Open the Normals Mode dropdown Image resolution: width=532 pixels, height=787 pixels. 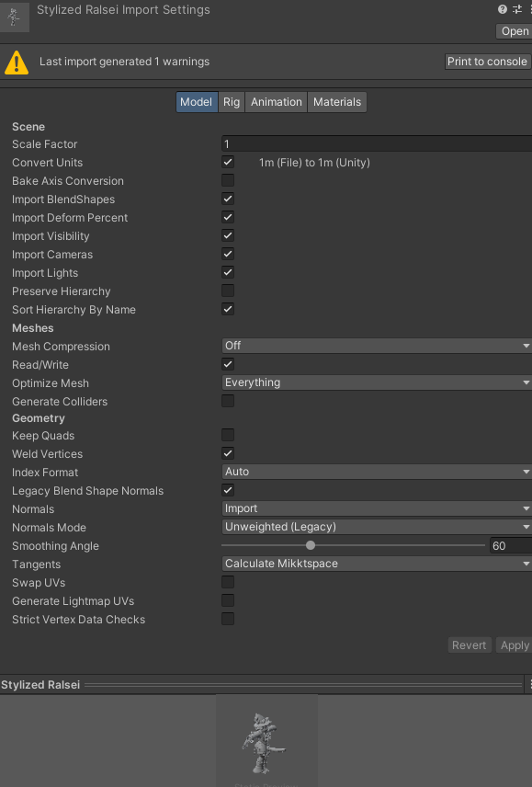pos(377,527)
